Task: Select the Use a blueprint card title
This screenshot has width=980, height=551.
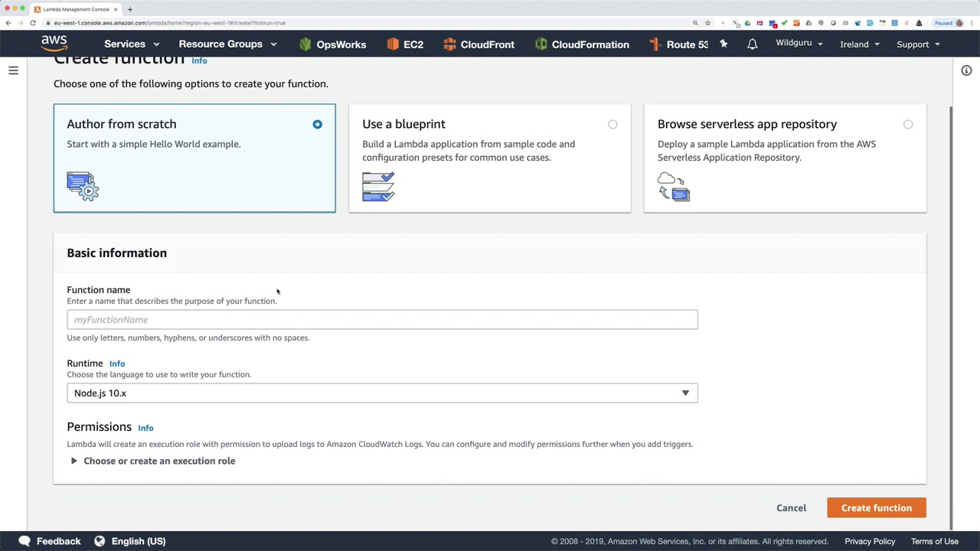Action: tap(403, 124)
